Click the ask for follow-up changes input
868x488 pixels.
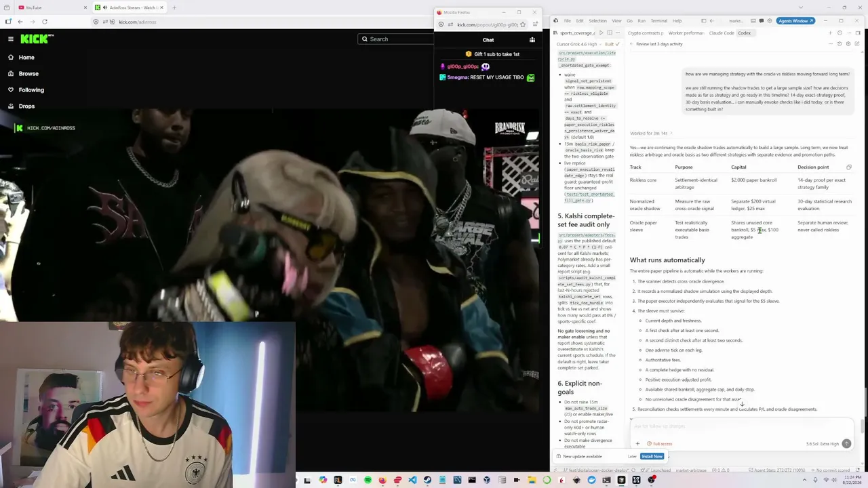pyautogui.click(x=741, y=426)
